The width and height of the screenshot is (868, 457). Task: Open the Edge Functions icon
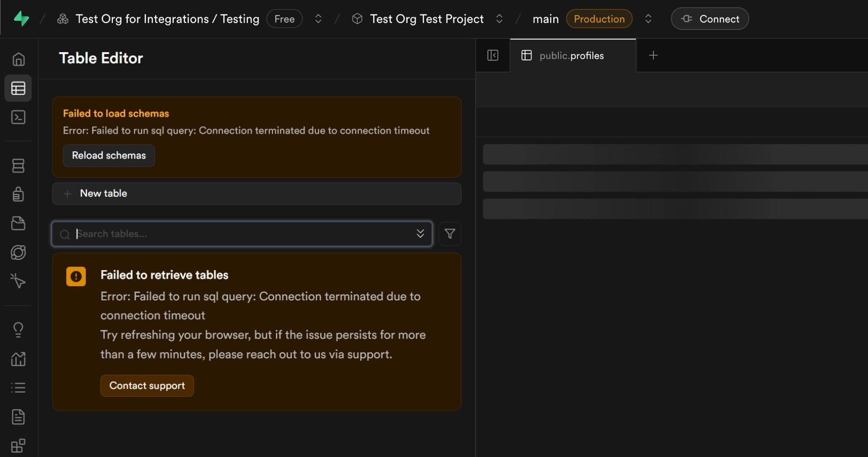pyautogui.click(x=18, y=252)
